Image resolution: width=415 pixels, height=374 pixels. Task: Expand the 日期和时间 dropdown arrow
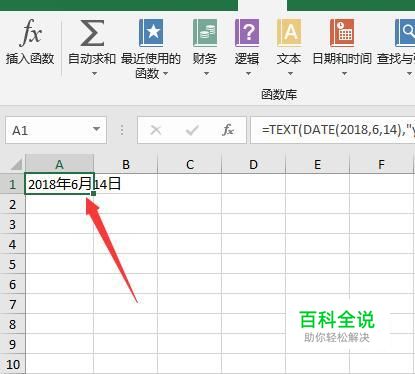pos(344,74)
